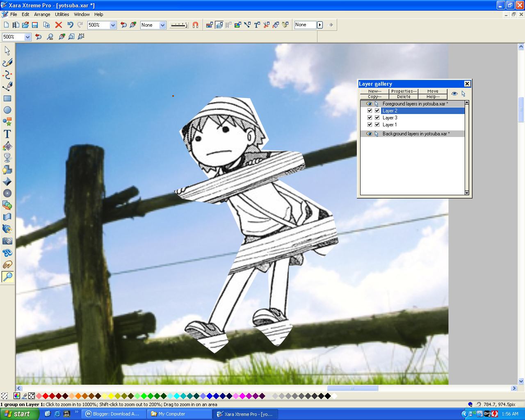525x420 pixels.
Task: Open the Fill tool
Action: coord(7,146)
